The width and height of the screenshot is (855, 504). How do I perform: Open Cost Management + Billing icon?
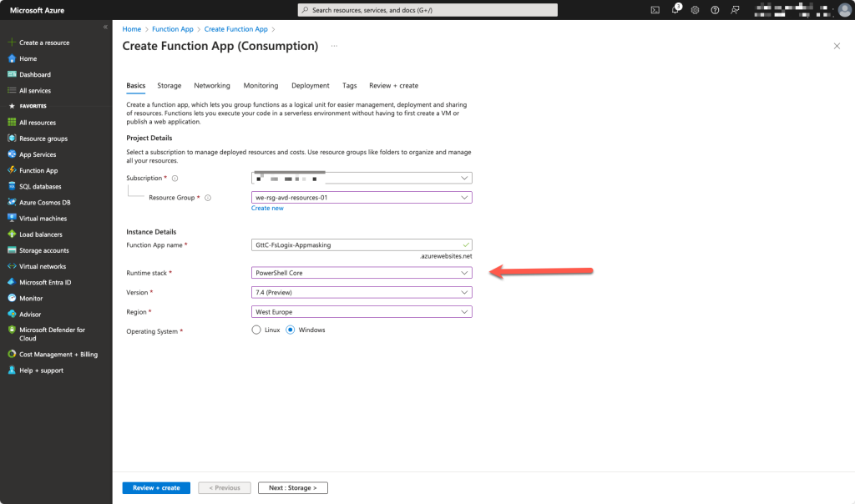pyautogui.click(x=12, y=354)
